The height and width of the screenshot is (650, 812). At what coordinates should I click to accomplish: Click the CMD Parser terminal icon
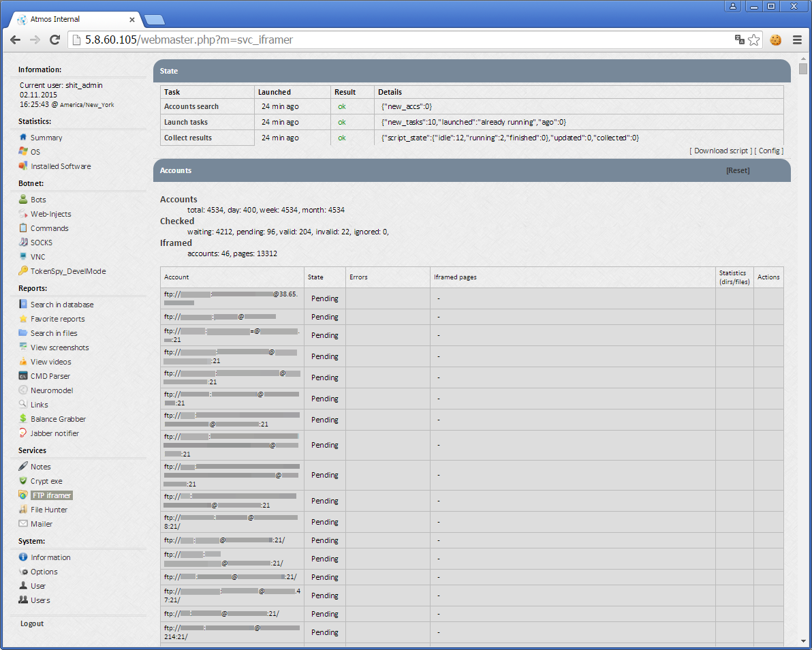pos(22,375)
